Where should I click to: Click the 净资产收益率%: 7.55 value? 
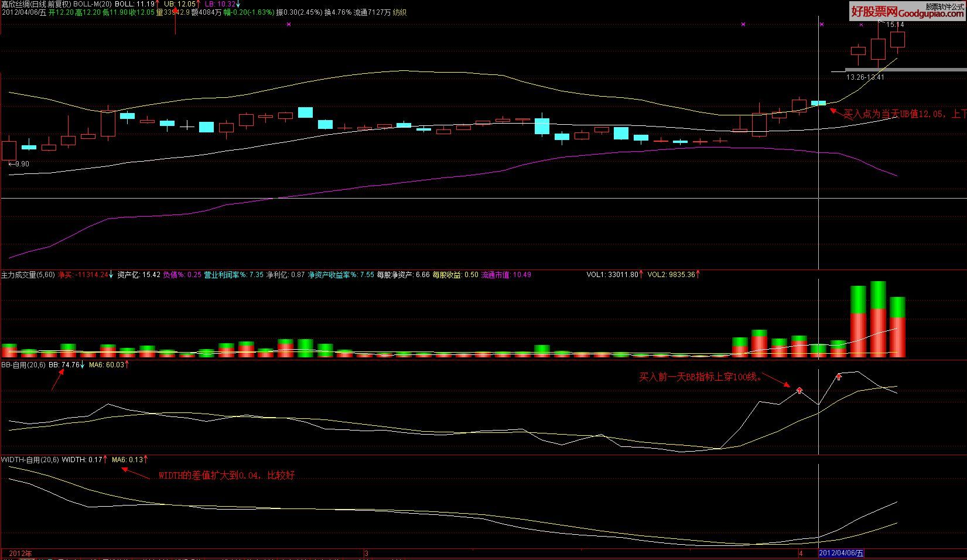coord(341,274)
